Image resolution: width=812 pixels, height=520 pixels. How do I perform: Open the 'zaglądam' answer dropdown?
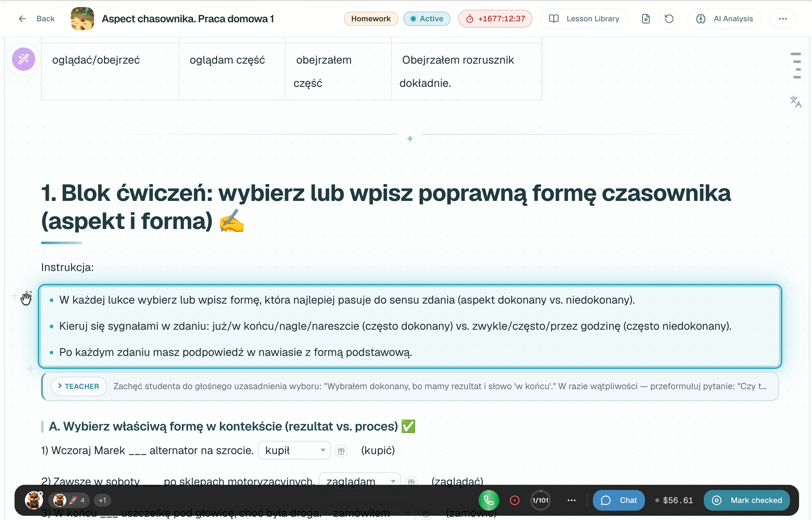pos(360,481)
